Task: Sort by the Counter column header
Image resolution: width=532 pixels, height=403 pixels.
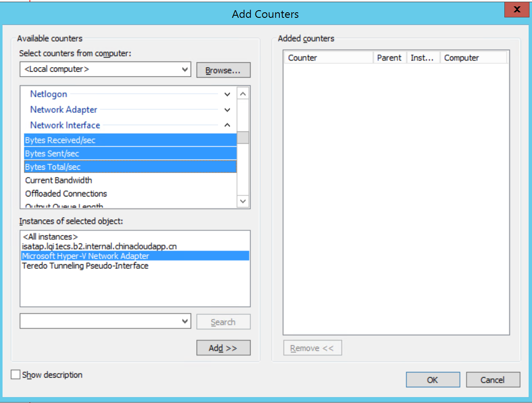Action: coord(302,57)
